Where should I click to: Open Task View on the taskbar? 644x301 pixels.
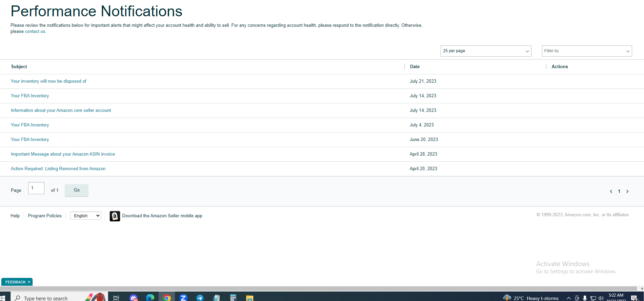coord(116,298)
